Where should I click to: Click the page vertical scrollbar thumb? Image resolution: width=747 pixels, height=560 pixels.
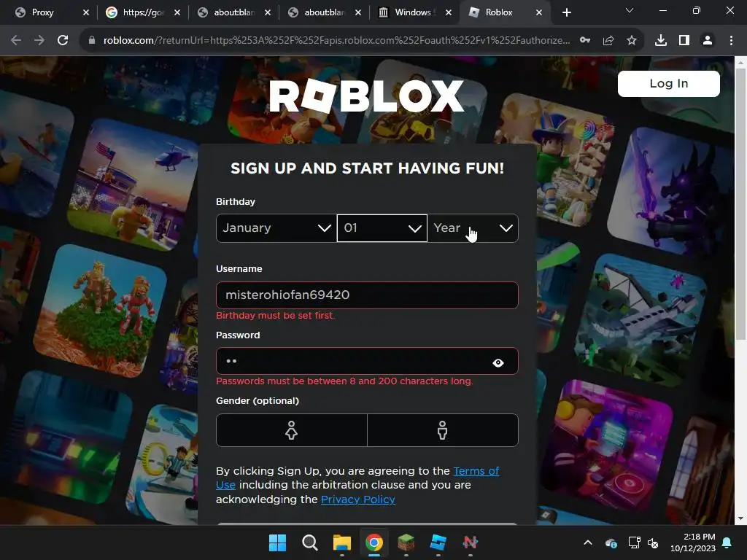click(x=740, y=204)
